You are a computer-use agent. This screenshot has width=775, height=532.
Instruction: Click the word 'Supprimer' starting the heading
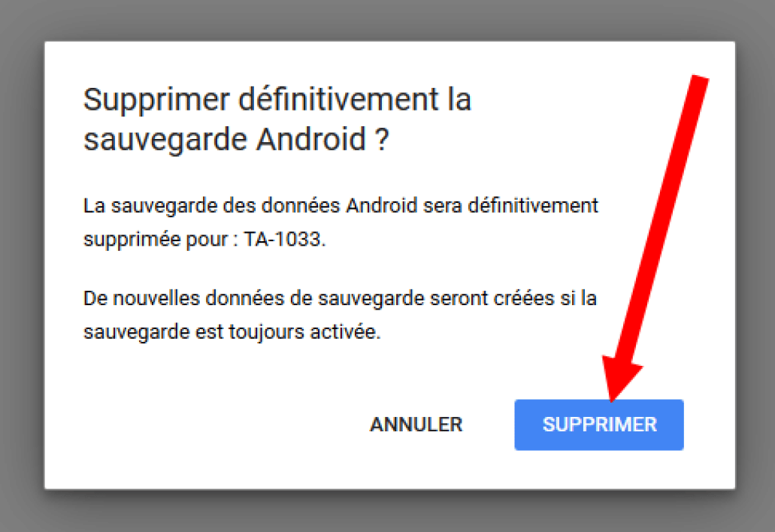156,101
